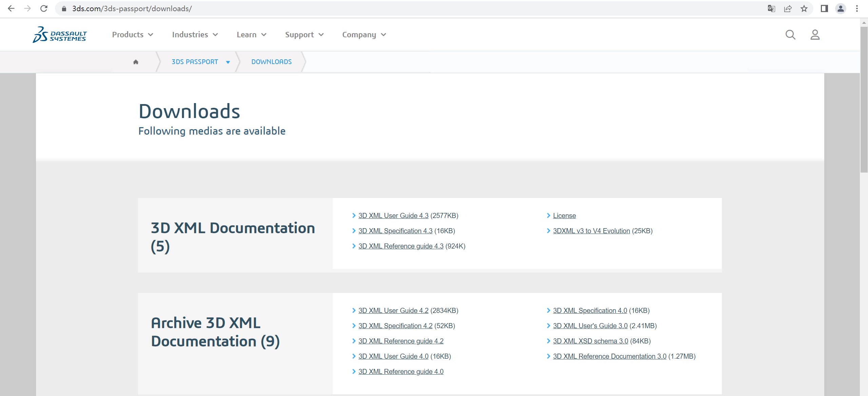Click the share page icon
The height and width of the screenshot is (396, 868).
tap(788, 8)
